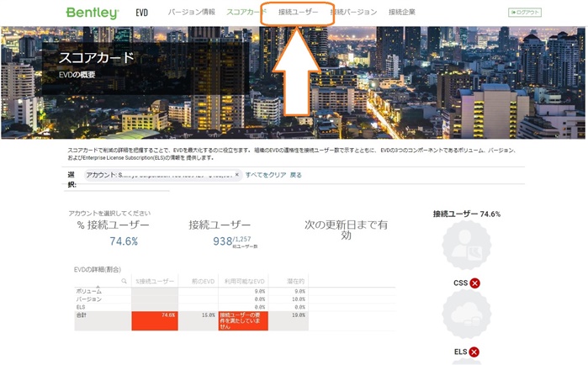Viewport: 588px width, 365px height.
Task: Click the アカウント filter chip
Action: (162, 175)
